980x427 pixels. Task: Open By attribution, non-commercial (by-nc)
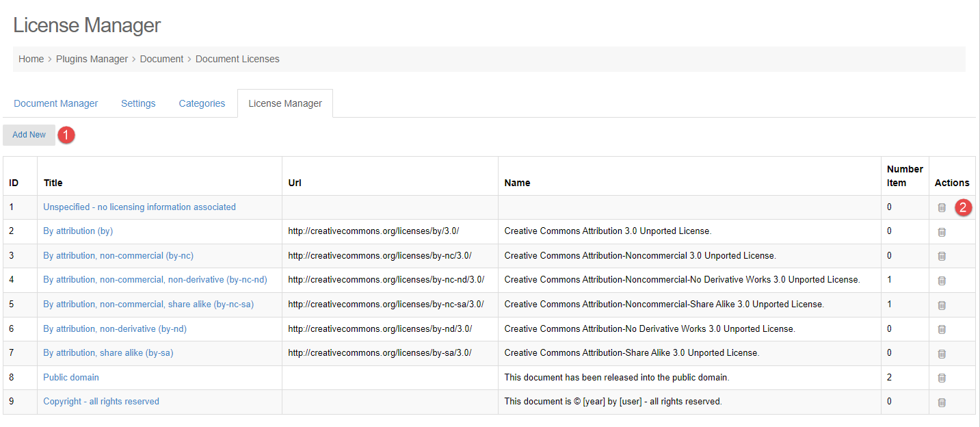coord(118,255)
